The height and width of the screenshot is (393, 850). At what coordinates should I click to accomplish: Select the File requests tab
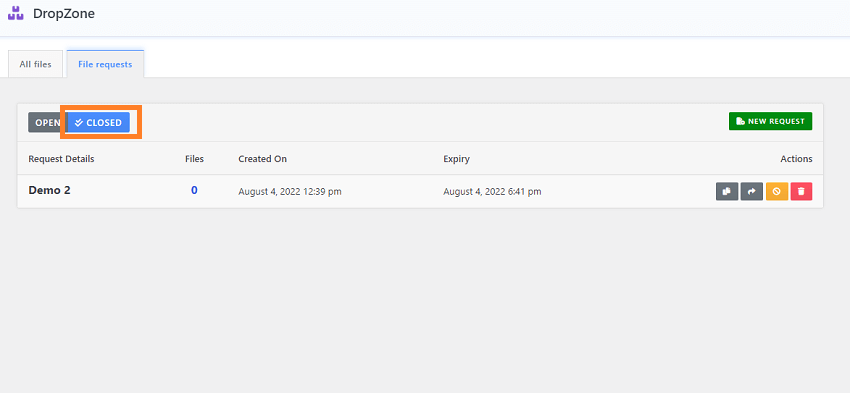105,64
